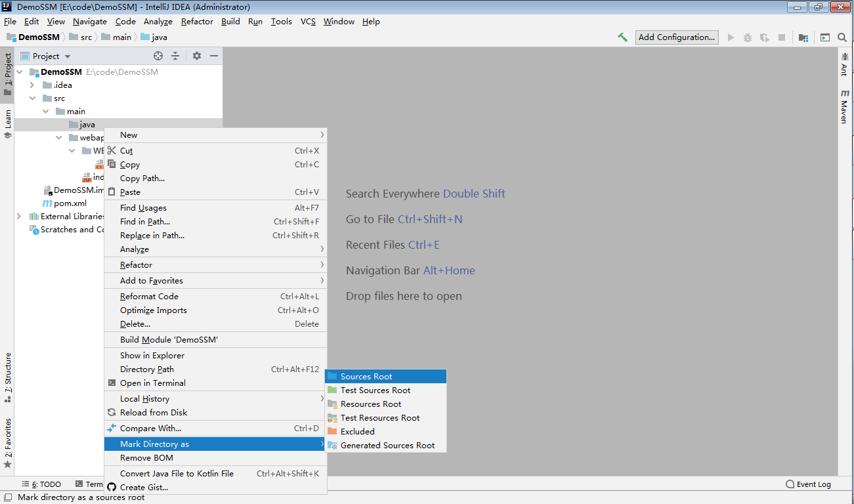Click the Run Anything icon beside search
Screen dimensions: 854x504
pyautogui.click(x=825, y=37)
